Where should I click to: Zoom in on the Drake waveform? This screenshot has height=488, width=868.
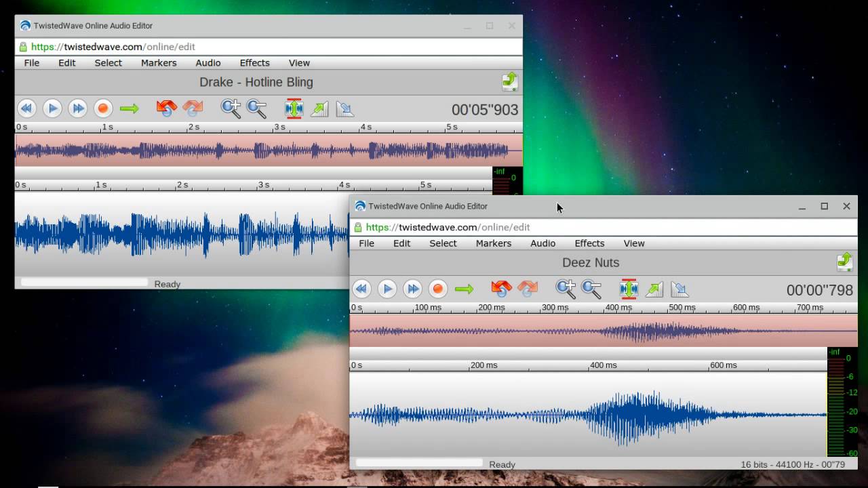pos(231,108)
